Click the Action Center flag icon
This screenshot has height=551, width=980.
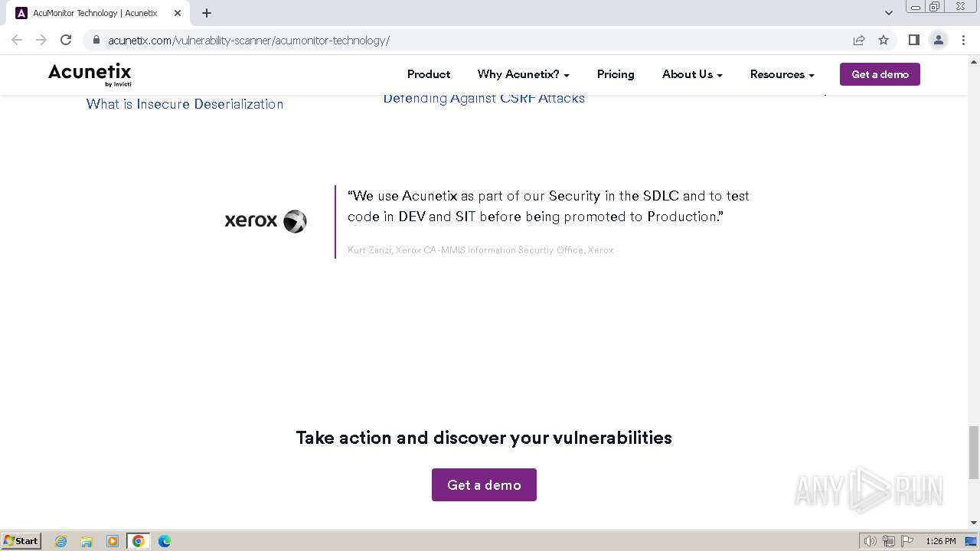click(907, 541)
